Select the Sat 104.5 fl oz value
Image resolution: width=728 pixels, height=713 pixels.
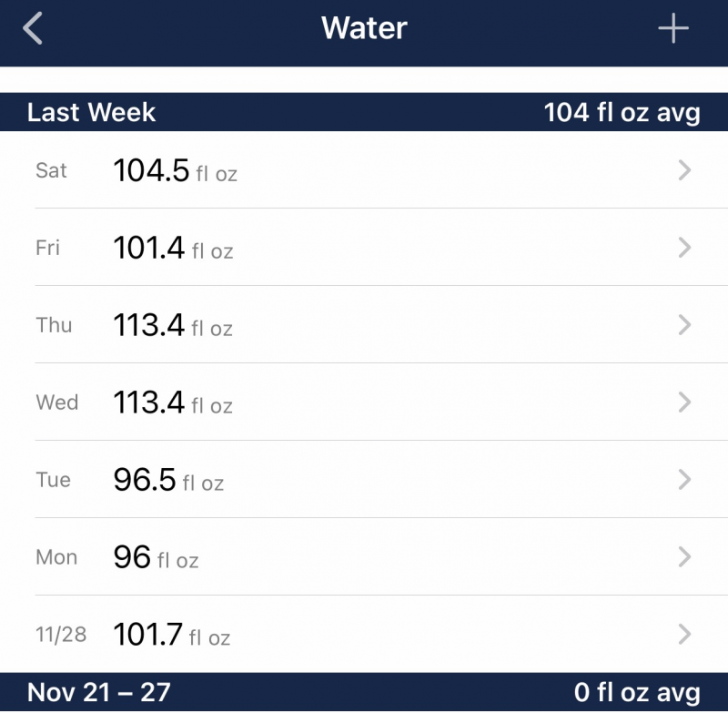point(175,170)
